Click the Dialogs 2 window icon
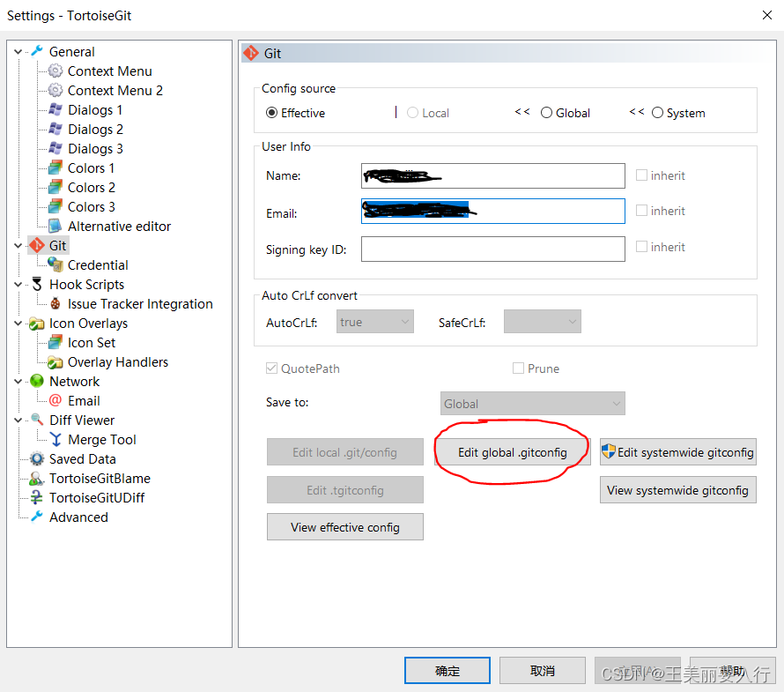Screen dimensions: 784x692 (x=55, y=129)
